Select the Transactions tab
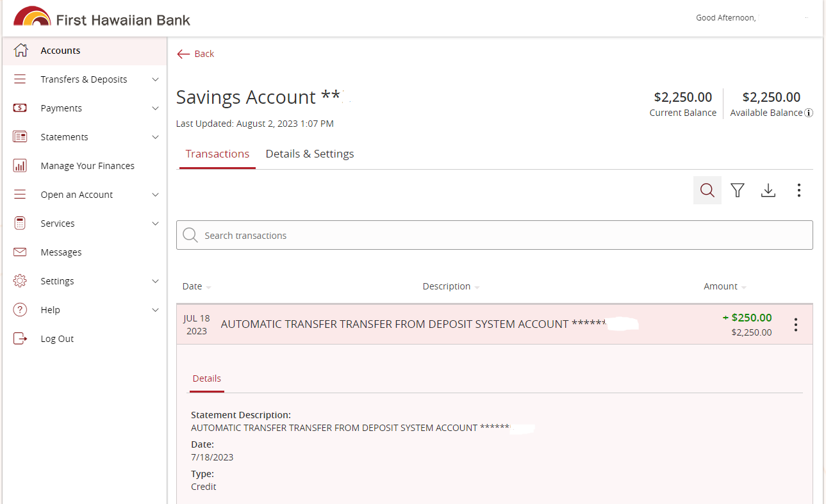The width and height of the screenshot is (826, 504). pyautogui.click(x=217, y=154)
